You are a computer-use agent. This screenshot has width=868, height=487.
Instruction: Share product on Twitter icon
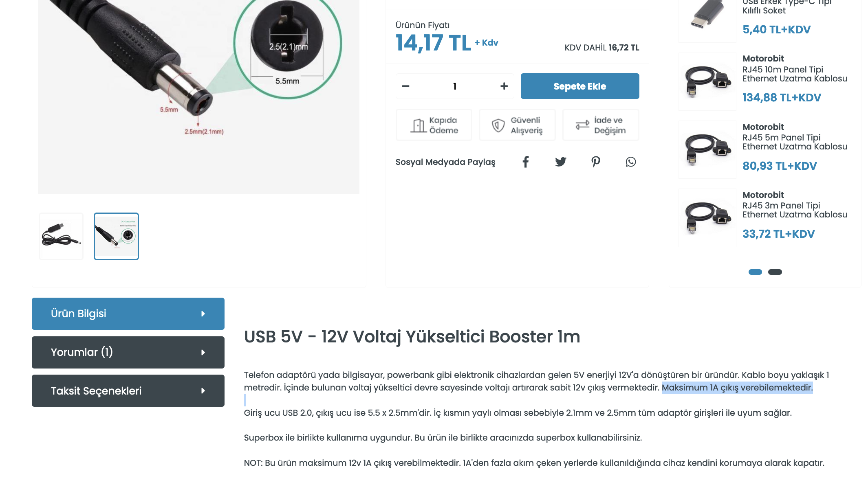coord(561,162)
